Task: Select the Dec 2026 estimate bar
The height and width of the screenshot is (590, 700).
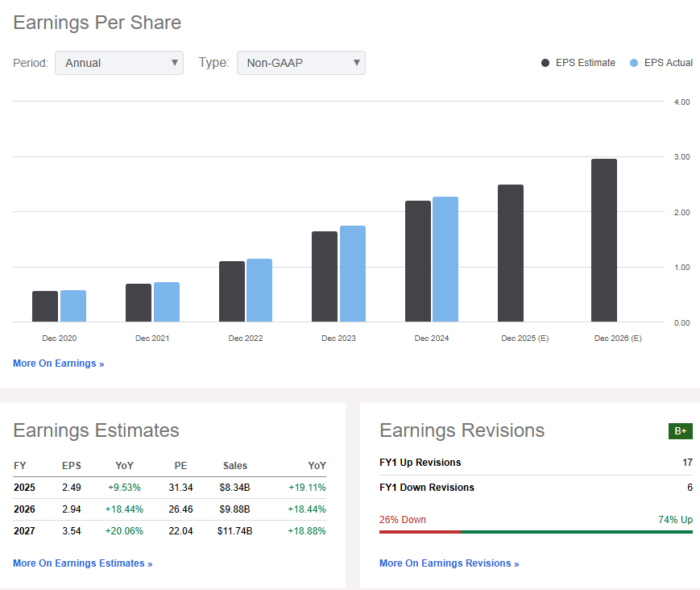Action: [603, 242]
